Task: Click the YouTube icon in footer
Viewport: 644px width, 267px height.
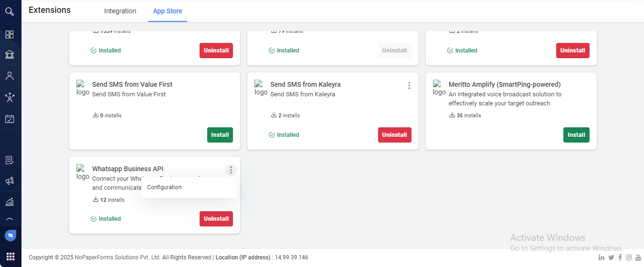Action: [x=638, y=257]
